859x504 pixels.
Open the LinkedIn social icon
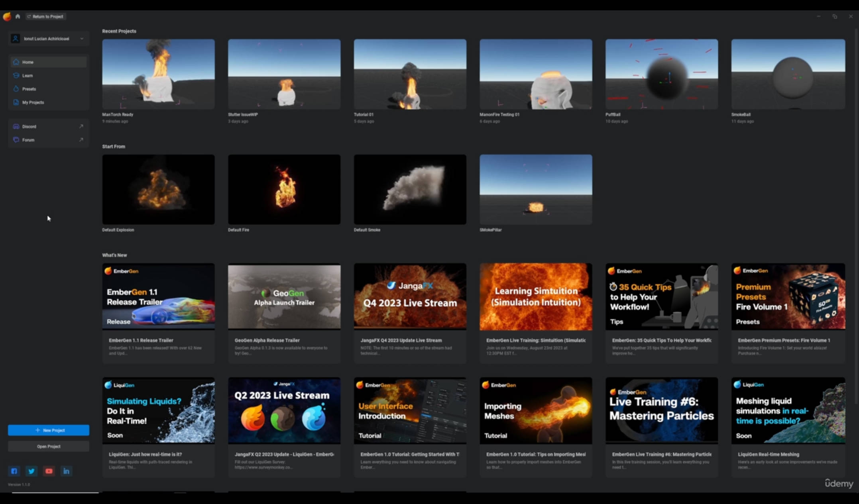click(x=66, y=471)
